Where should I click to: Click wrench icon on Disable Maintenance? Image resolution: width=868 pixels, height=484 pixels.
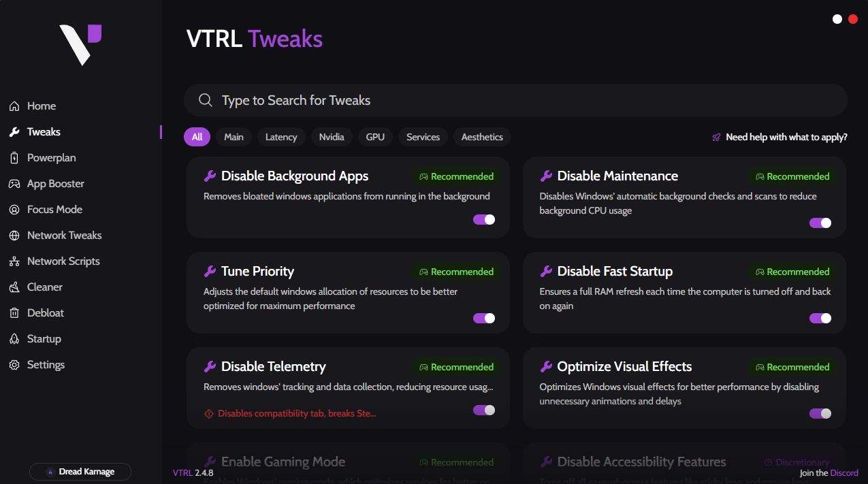[546, 176]
